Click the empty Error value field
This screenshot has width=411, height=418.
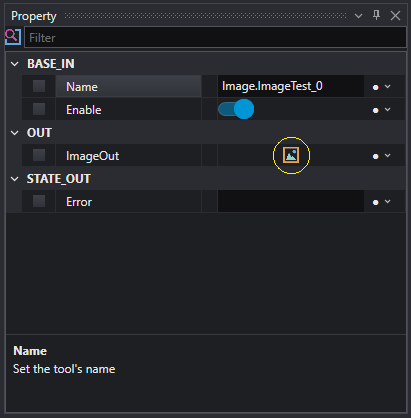click(291, 201)
